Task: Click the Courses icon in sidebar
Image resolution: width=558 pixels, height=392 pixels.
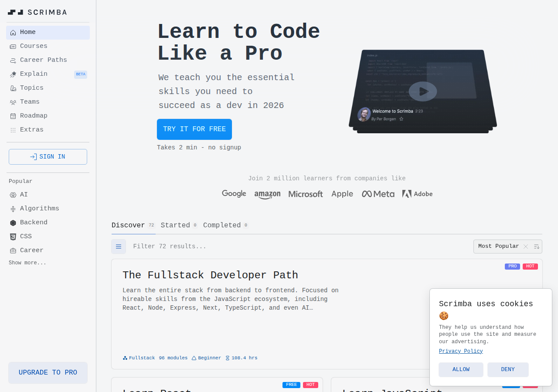Action: [x=13, y=47]
